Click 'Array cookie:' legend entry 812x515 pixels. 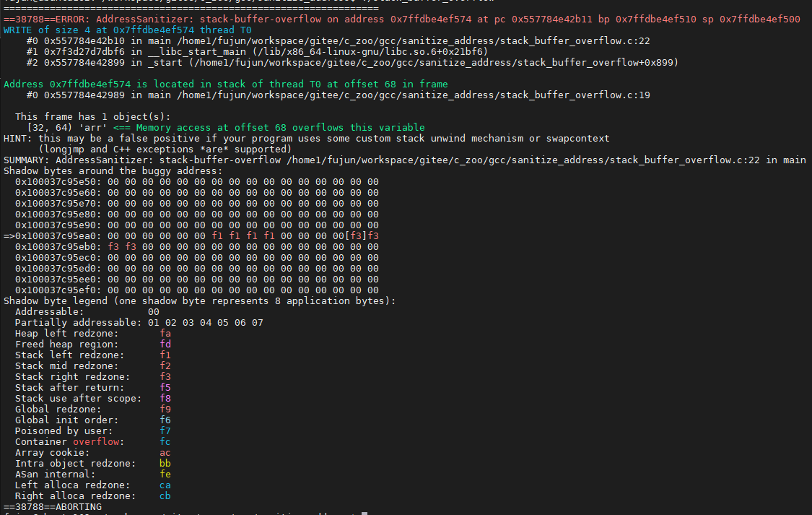52,453
